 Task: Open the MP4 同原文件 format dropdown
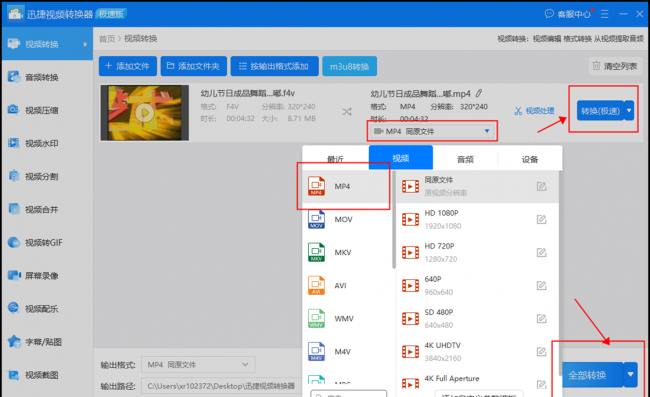pyautogui.click(x=432, y=131)
